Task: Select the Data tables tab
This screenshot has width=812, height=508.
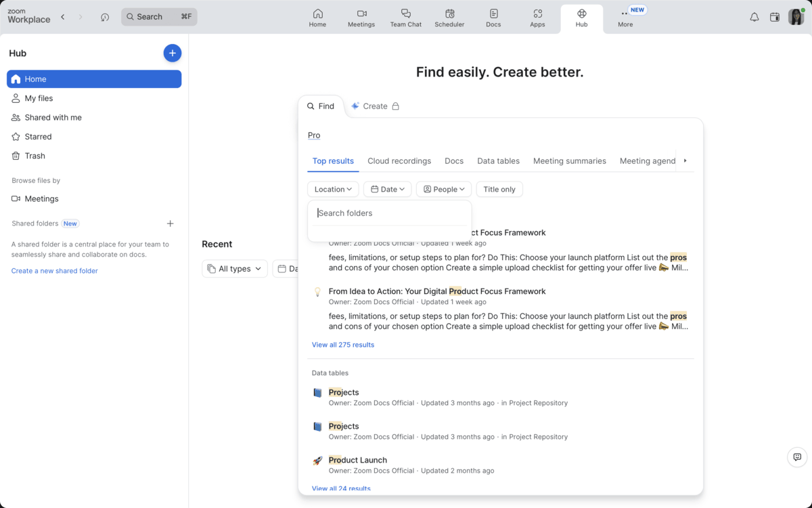Action: (499, 161)
